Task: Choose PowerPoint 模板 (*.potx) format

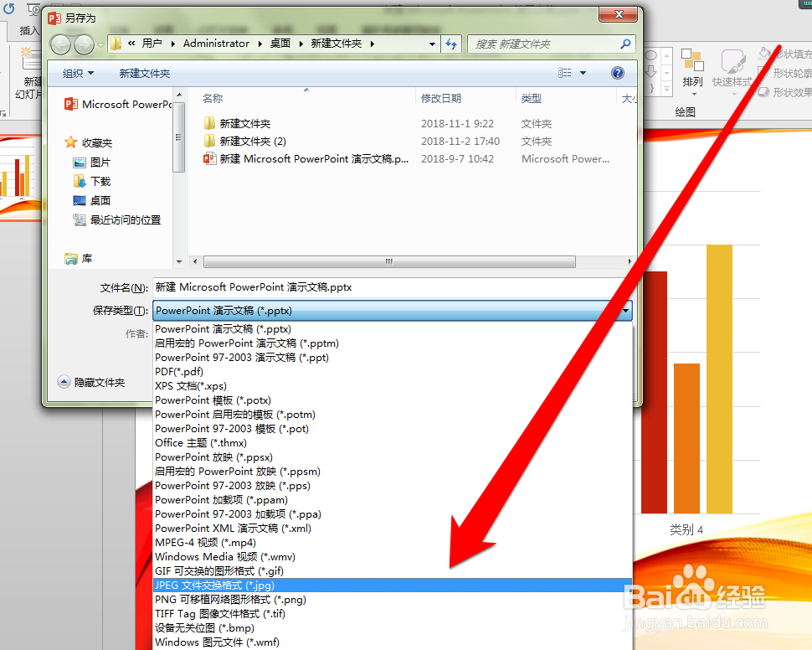Action: [393, 400]
